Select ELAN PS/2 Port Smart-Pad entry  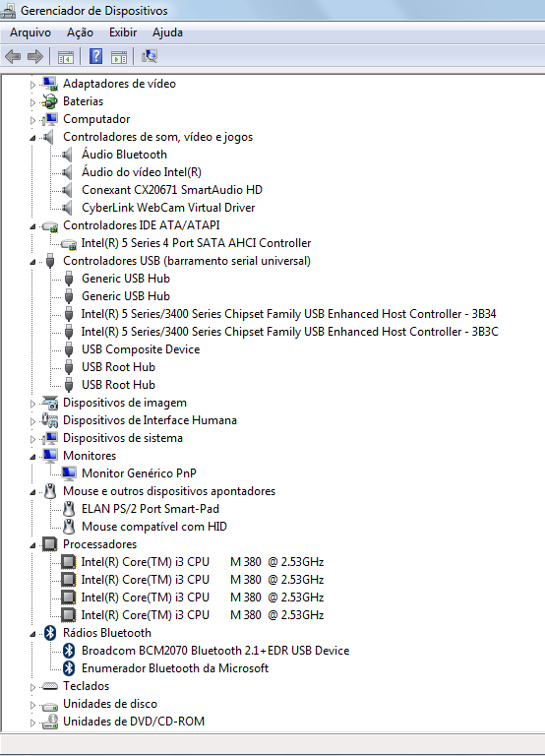tap(151, 509)
